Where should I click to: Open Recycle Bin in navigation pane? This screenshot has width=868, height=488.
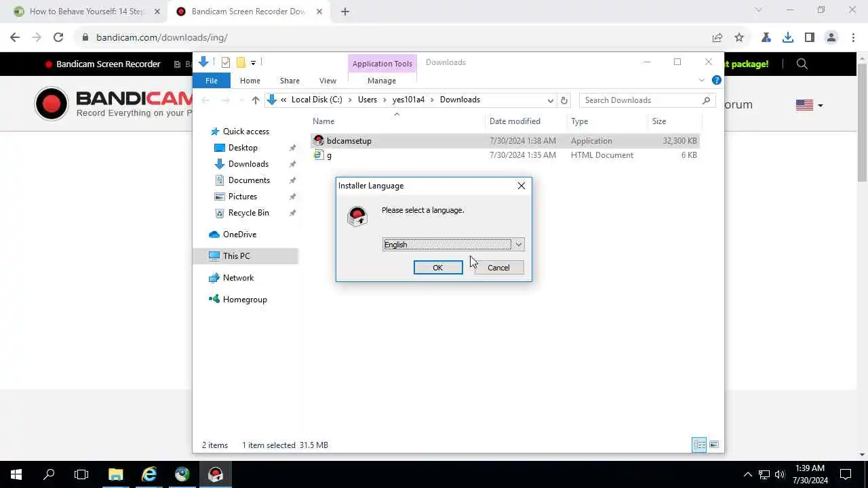click(248, 213)
